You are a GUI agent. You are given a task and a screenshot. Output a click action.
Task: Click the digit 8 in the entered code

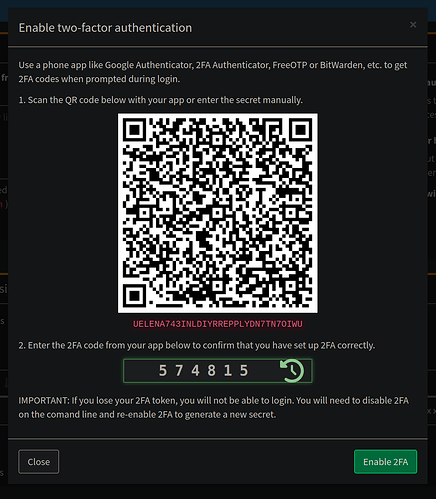click(x=212, y=371)
